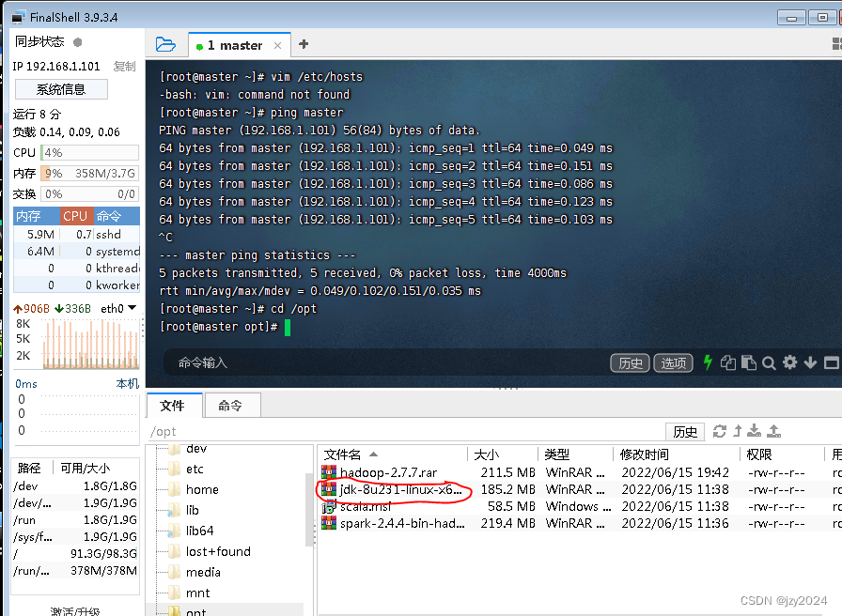Click the sync status gray dot

pyautogui.click(x=78, y=42)
